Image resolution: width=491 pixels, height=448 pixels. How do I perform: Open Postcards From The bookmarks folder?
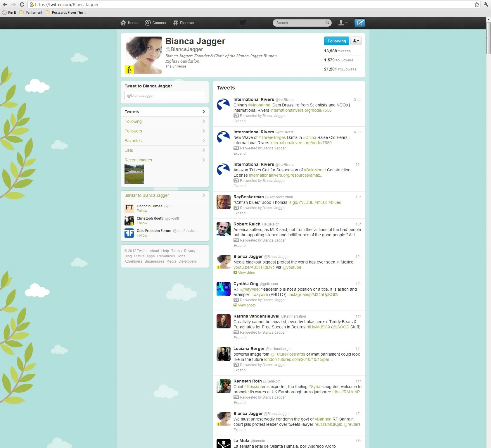[x=66, y=13]
